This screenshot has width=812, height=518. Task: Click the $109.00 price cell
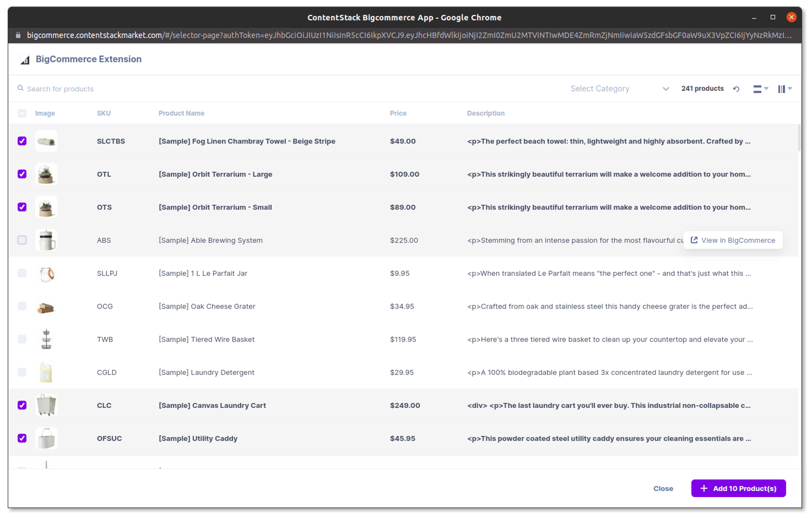coord(404,174)
